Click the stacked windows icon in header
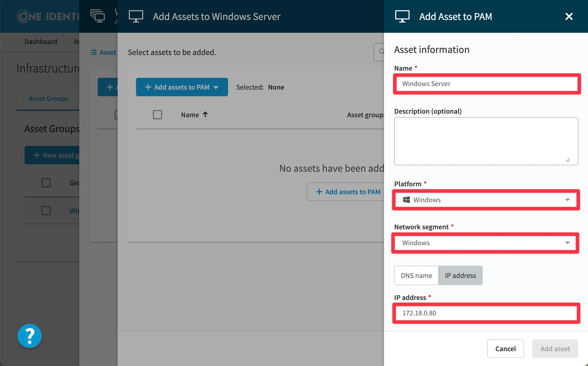 [x=98, y=16]
